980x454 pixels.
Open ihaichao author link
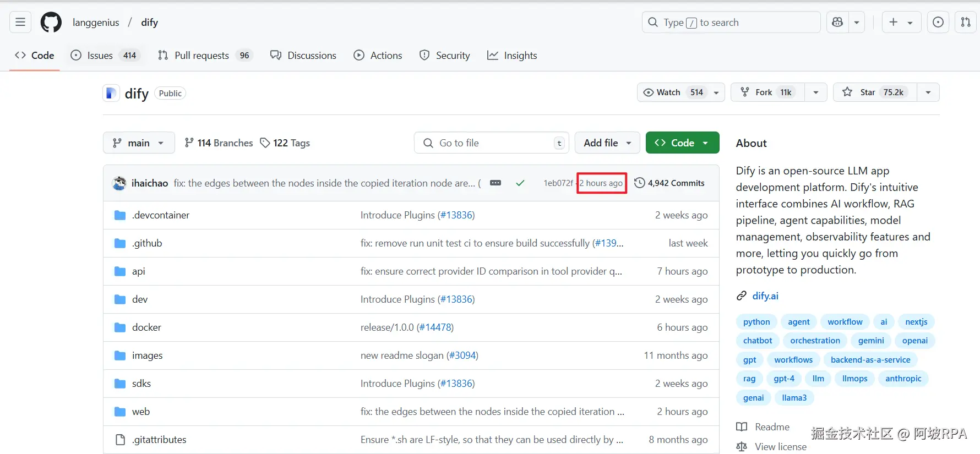pyautogui.click(x=150, y=183)
